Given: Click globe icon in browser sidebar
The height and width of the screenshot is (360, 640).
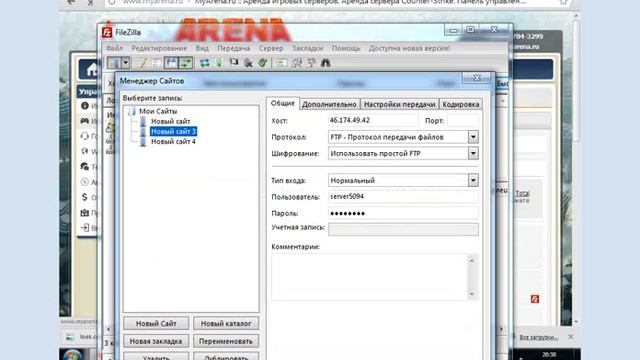Looking at the screenshot, I should point(85,151).
